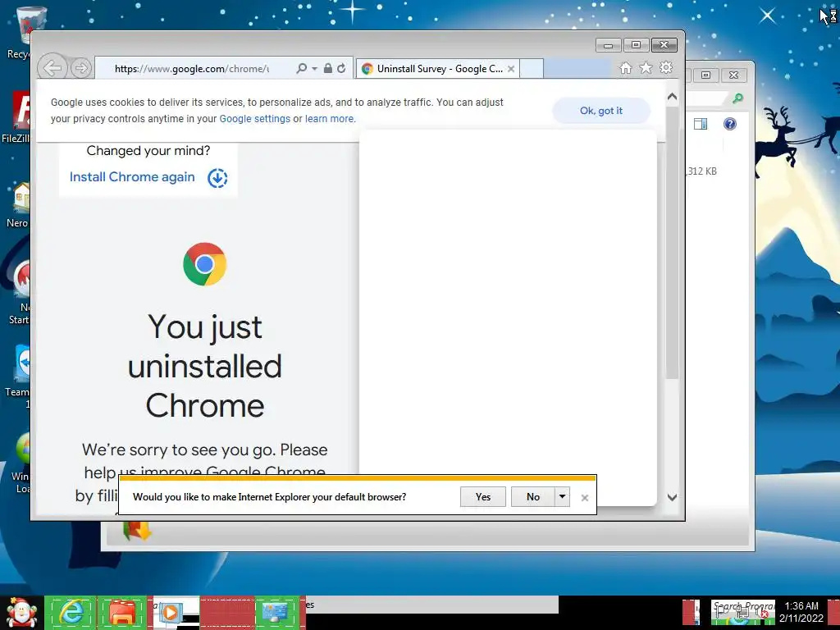This screenshot has width=840, height=630.
Task: Click the page scrollbar down arrow
Action: (673, 497)
